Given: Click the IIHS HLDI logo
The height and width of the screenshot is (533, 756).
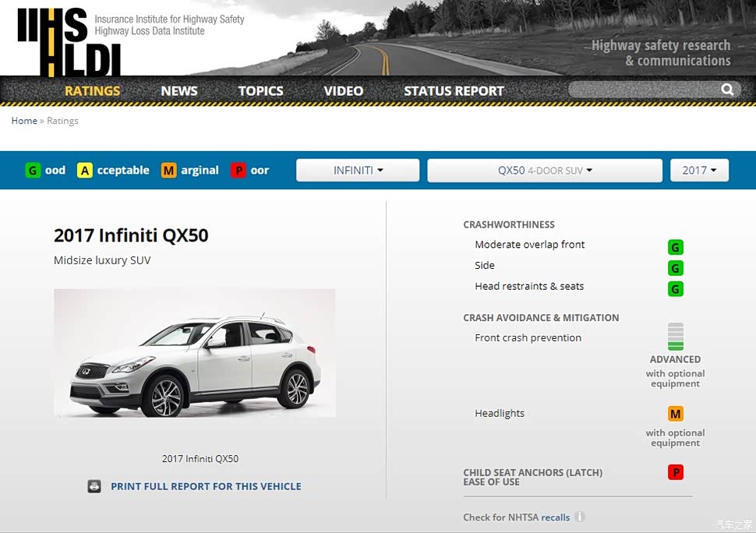Looking at the screenshot, I should tap(69, 41).
